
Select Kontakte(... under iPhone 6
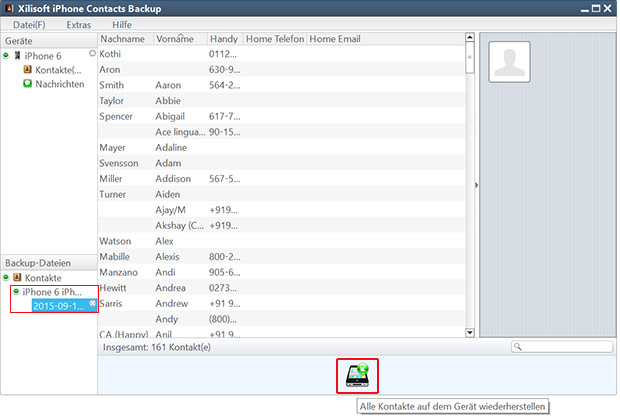click(58, 70)
